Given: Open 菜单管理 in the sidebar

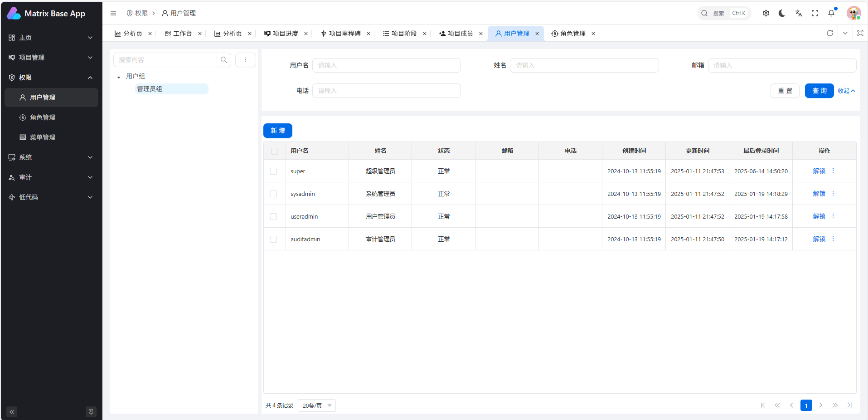Looking at the screenshot, I should tap(43, 137).
